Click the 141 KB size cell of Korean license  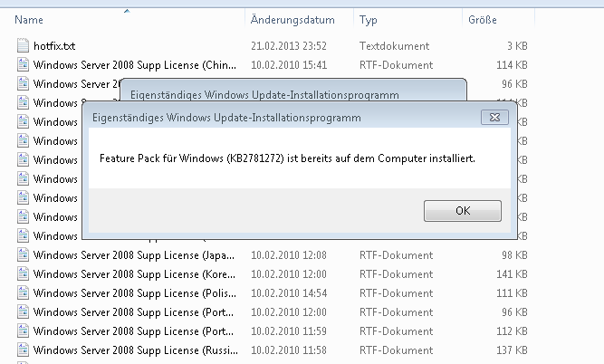[x=538, y=273]
